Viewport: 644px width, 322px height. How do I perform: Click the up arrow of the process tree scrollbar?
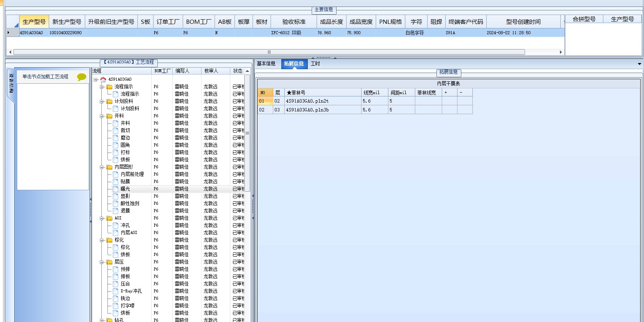(248, 71)
